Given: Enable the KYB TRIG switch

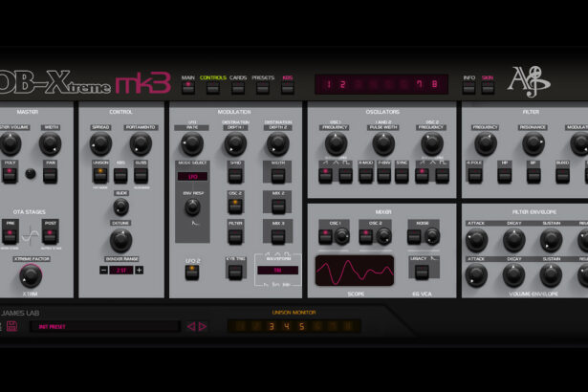Looking at the screenshot, I should [235, 272].
